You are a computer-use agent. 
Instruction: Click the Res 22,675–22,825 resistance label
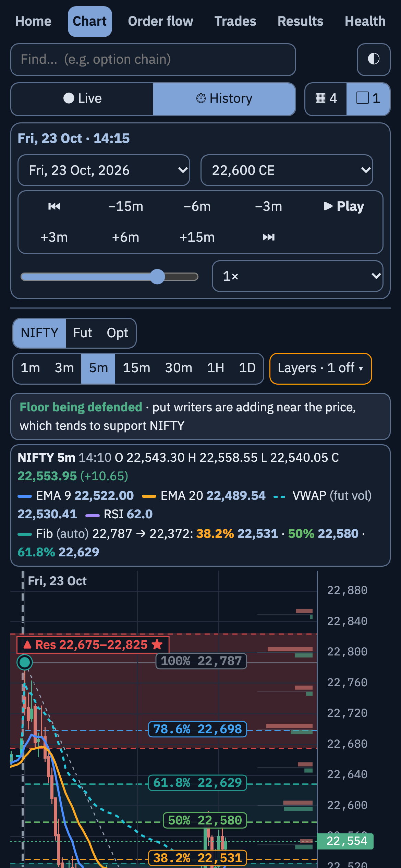pyautogui.click(x=93, y=645)
